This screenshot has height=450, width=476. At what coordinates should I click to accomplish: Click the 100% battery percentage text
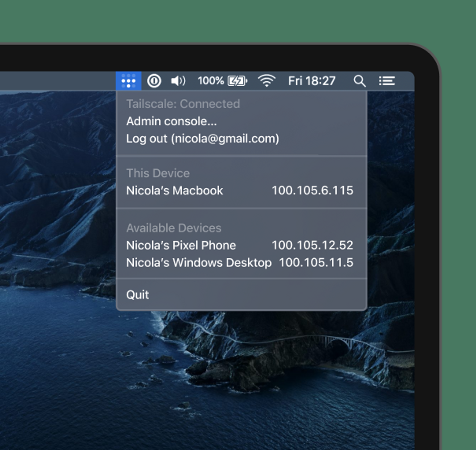click(x=211, y=81)
